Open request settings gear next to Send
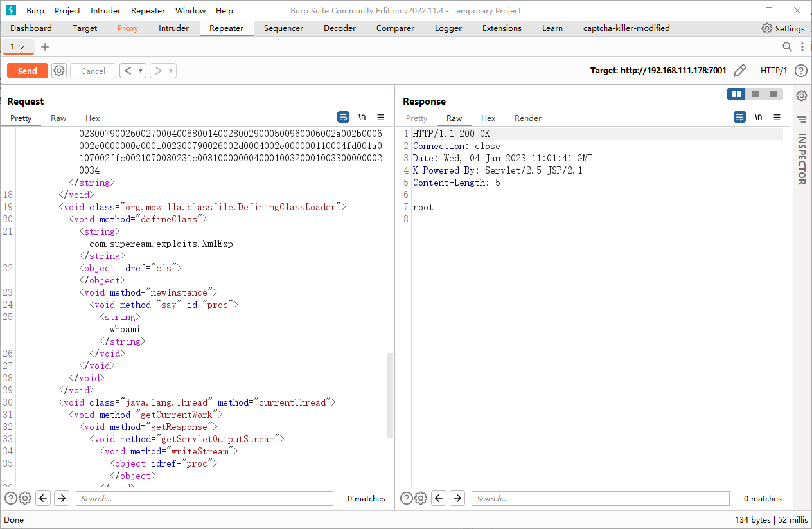 tap(59, 71)
